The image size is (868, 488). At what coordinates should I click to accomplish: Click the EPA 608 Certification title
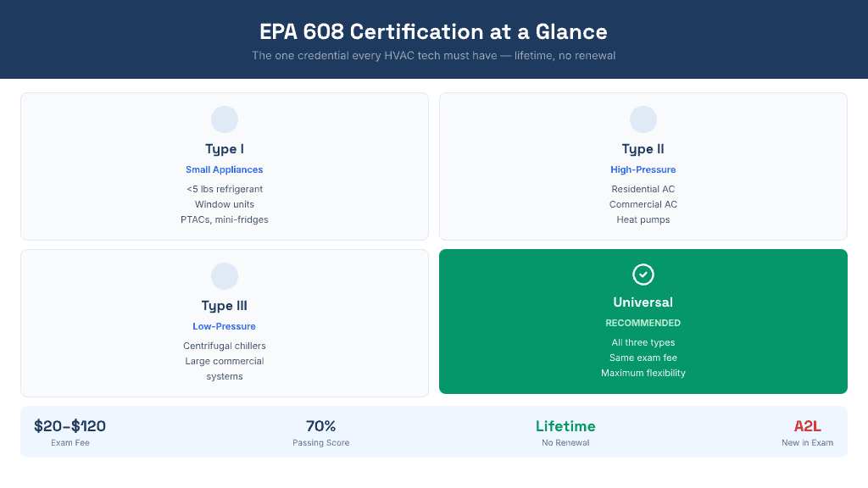(433, 32)
